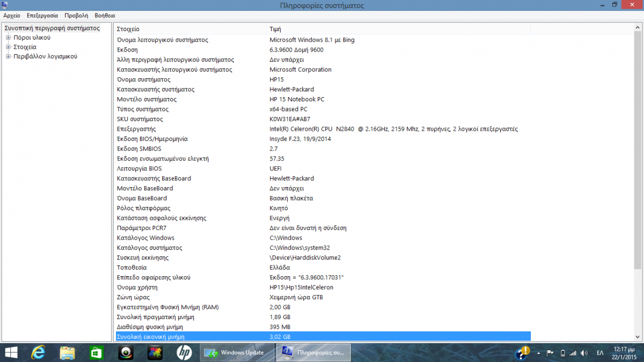Screen dimensions: 644x362
Task: Show hidden tray icons arrow
Action: pos(538,353)
